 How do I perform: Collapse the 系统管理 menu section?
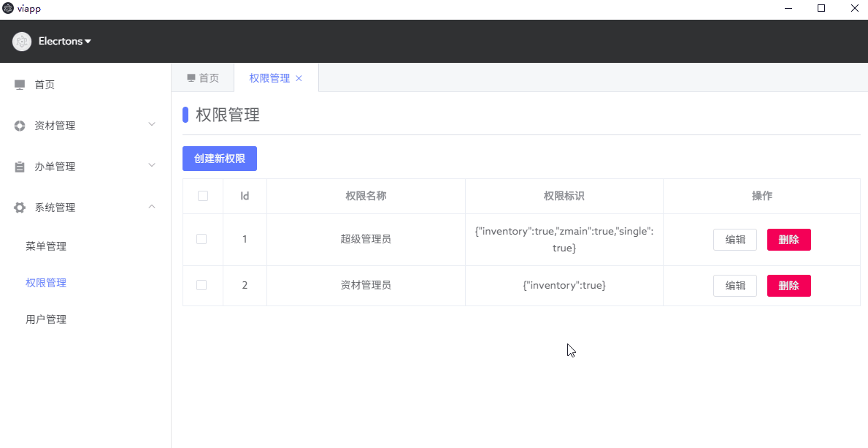pyautogui.click(x=151, y=207)
